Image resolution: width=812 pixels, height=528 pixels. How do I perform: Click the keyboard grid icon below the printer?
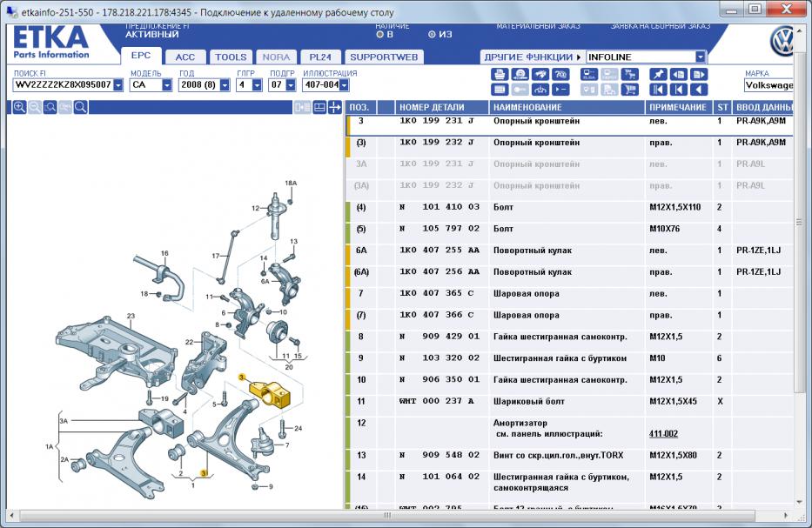click(500, 90)
